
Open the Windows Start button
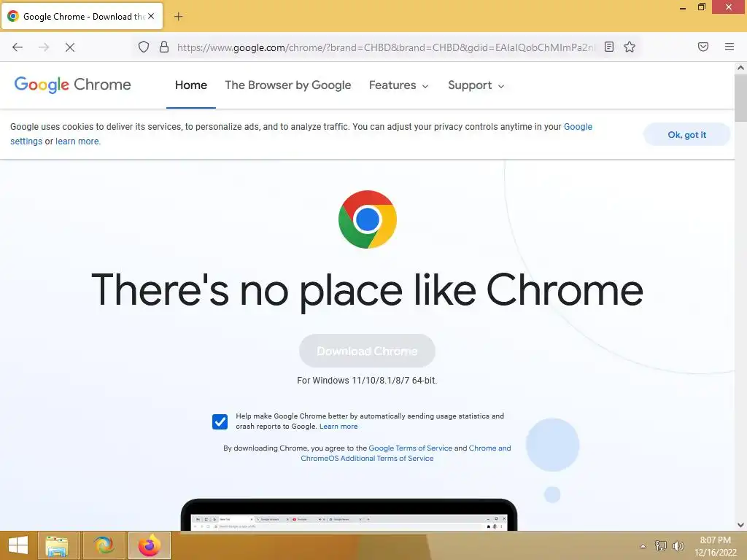[18, 545]
